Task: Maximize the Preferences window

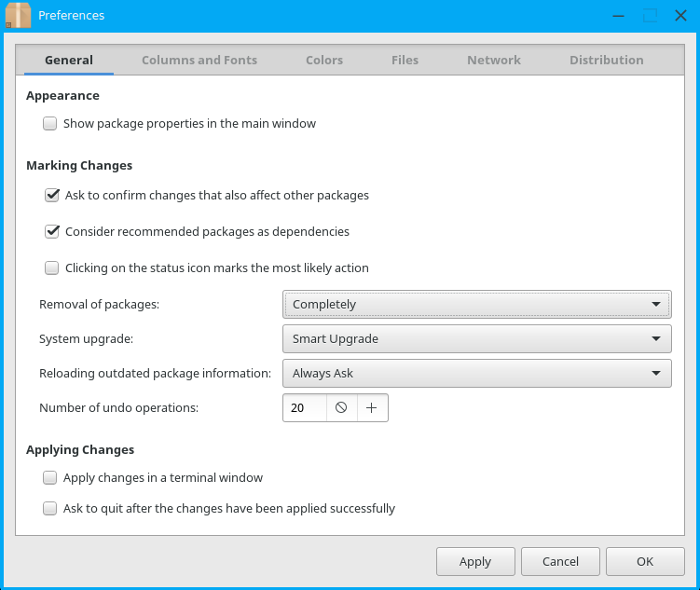Action: (x=651, y=16)
